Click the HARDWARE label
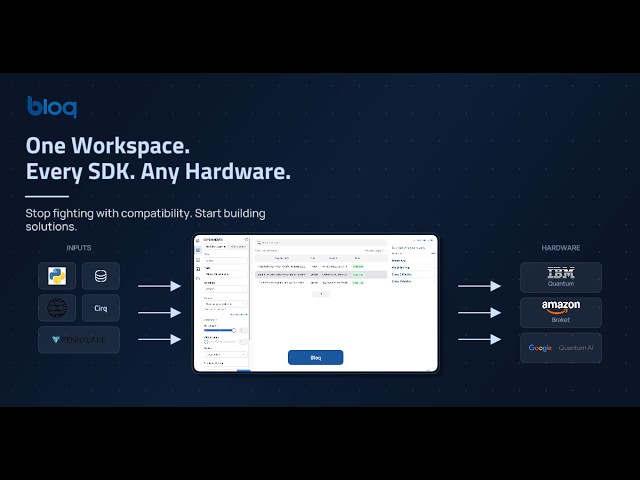The image size is (640, 480). coord(561,248)
